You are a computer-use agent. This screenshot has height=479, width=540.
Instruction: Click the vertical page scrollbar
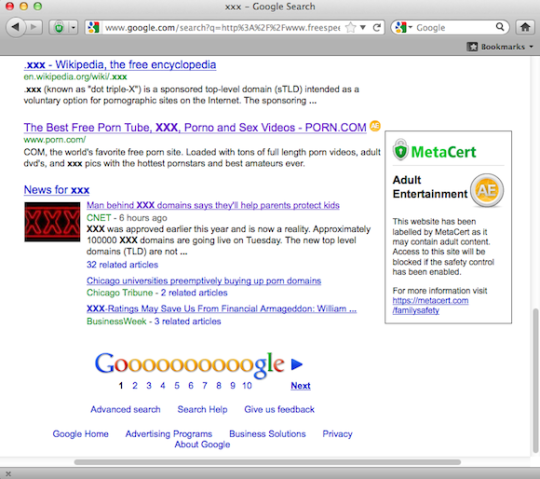point(536,381)
